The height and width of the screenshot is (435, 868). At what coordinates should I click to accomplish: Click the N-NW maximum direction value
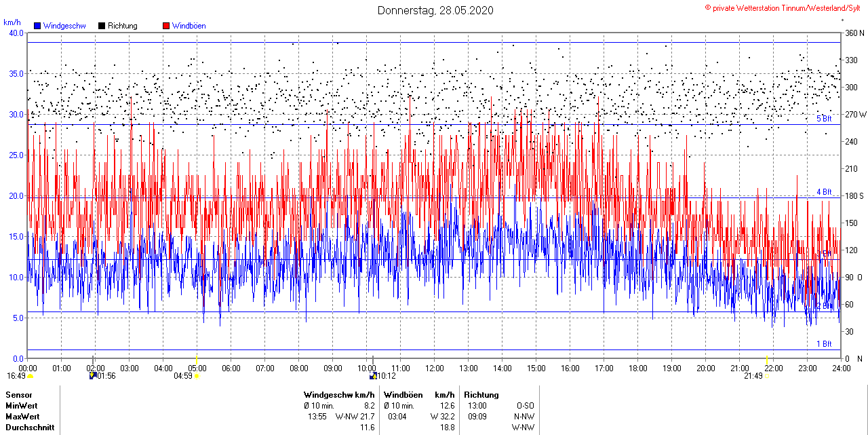[524, 416]
